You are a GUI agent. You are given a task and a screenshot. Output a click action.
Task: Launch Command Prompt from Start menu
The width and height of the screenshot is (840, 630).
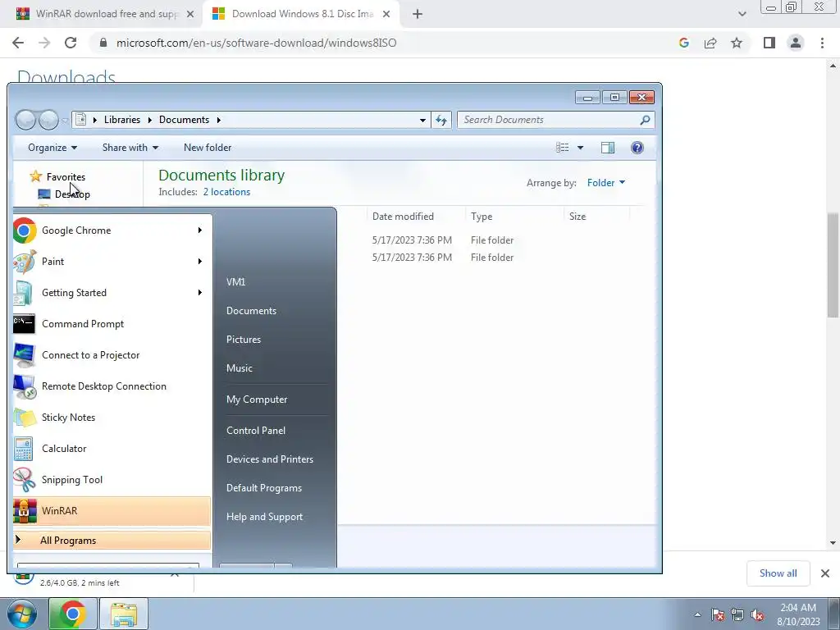[x=112, y=323]
